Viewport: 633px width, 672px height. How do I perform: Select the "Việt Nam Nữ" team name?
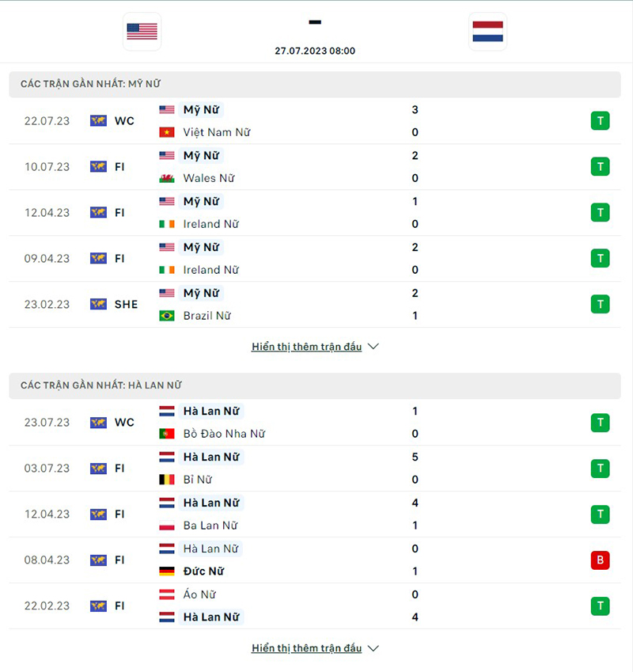216,132
